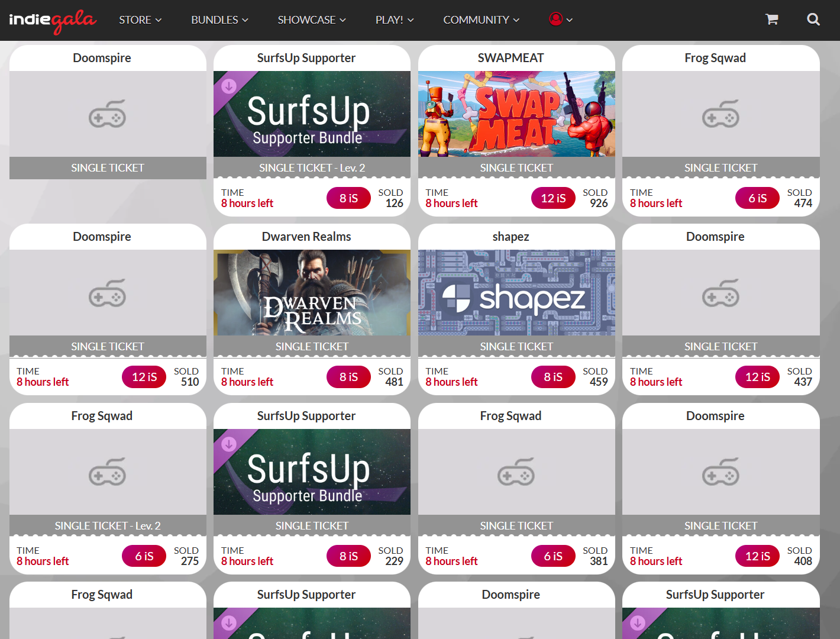This screenshot has height=639, width=840.
Task: Click the shapez game artwork
Action: [x=516, y=293]
